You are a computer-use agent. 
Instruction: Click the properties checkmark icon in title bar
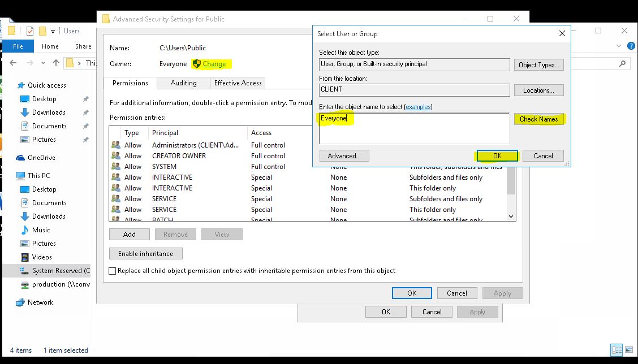30,31
